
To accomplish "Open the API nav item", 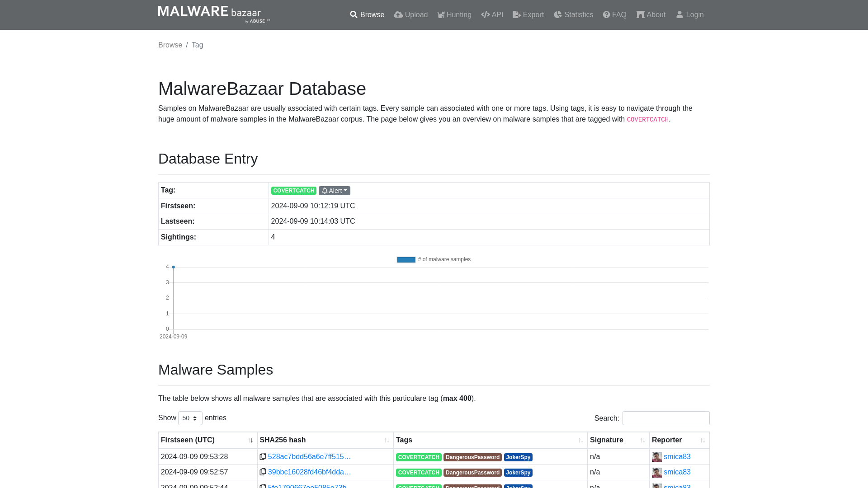I will 492,15.
